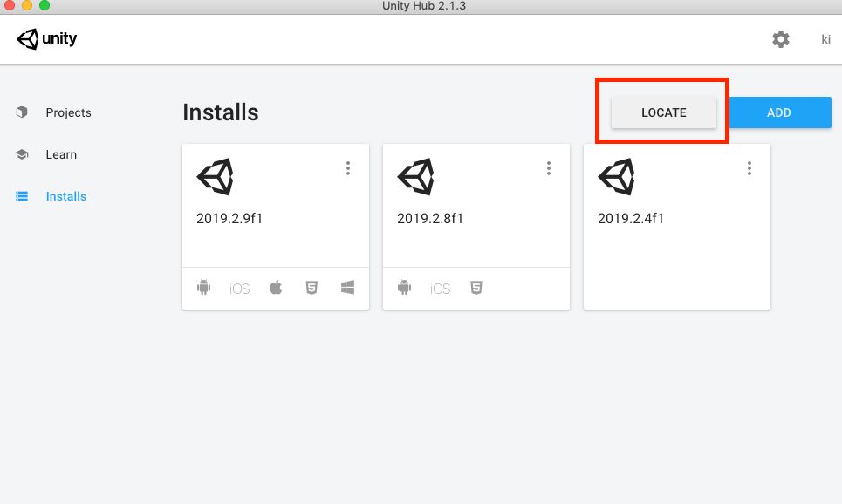
Task: Click the yellow minimize window button
Action: click(27, 5)
